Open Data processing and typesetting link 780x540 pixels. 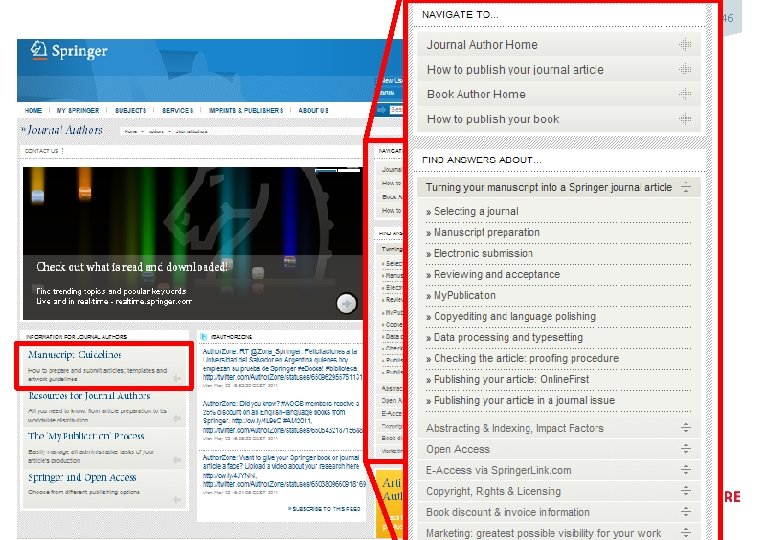(508, 337)
